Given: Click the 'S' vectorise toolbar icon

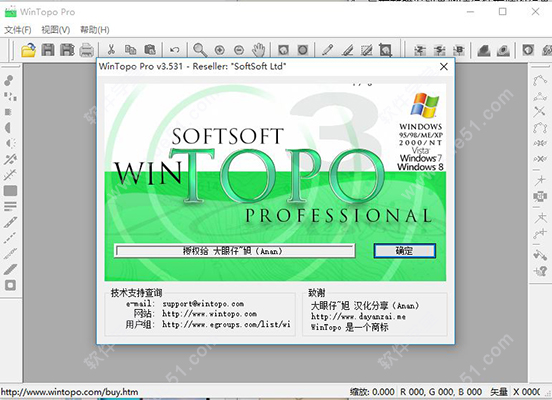Looking at the screenshot, I should point(439,50).
